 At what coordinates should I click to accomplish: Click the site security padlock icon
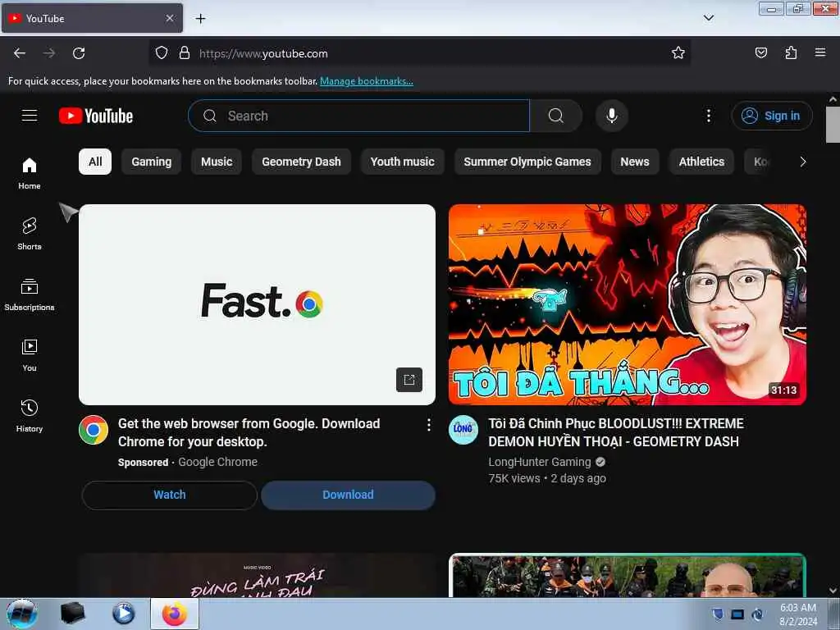click(185, 53)
